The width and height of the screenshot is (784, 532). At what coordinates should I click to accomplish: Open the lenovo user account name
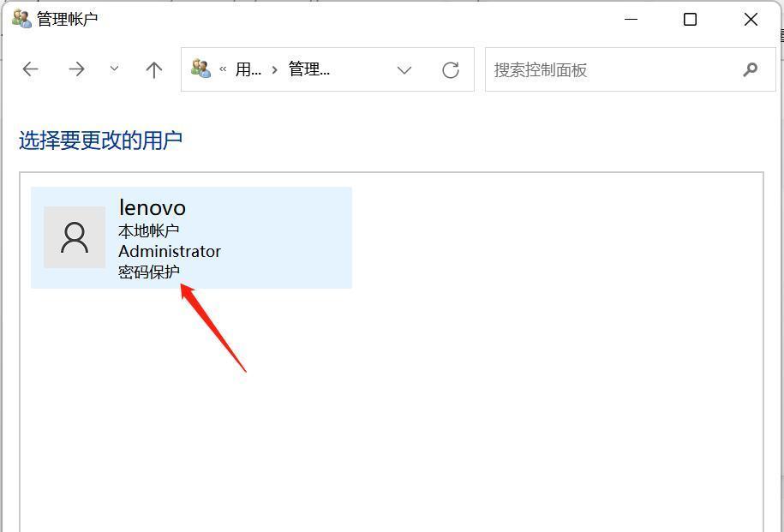(152, 207)
